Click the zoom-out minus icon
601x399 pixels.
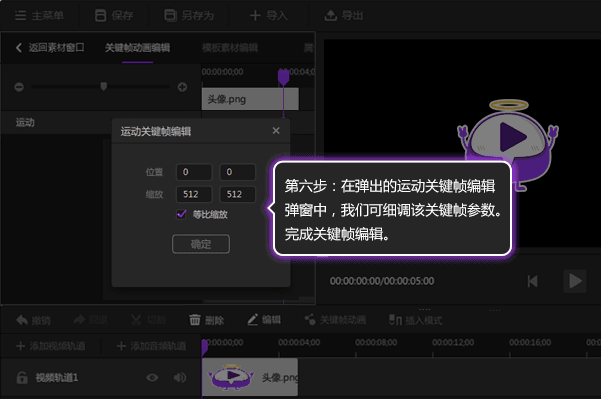[x=19, y=87]
